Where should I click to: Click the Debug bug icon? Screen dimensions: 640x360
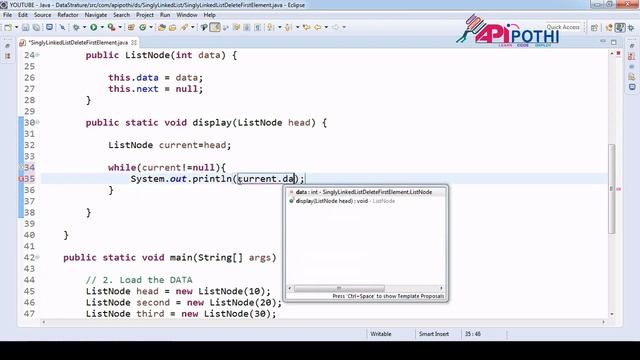coord(76,27)
